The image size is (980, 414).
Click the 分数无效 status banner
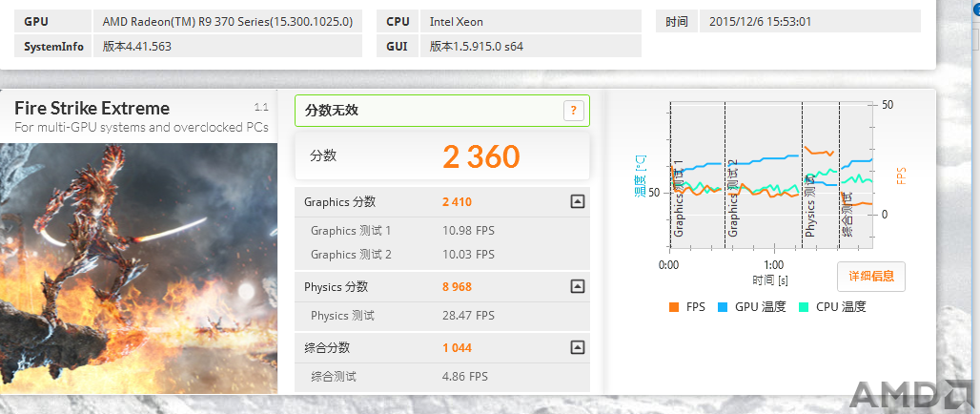point(442,111)
